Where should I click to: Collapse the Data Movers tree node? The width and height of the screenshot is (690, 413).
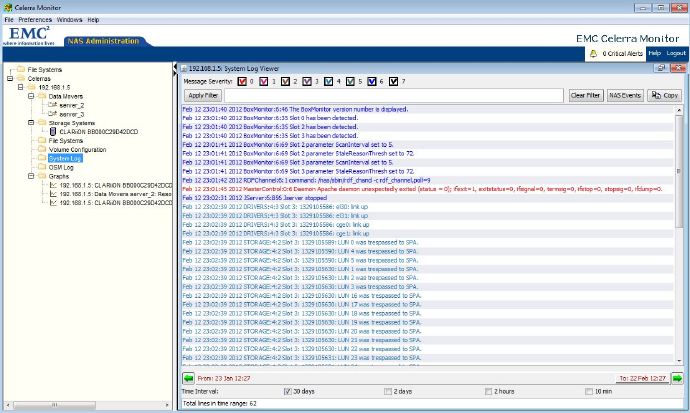click(x=31, y=96)
